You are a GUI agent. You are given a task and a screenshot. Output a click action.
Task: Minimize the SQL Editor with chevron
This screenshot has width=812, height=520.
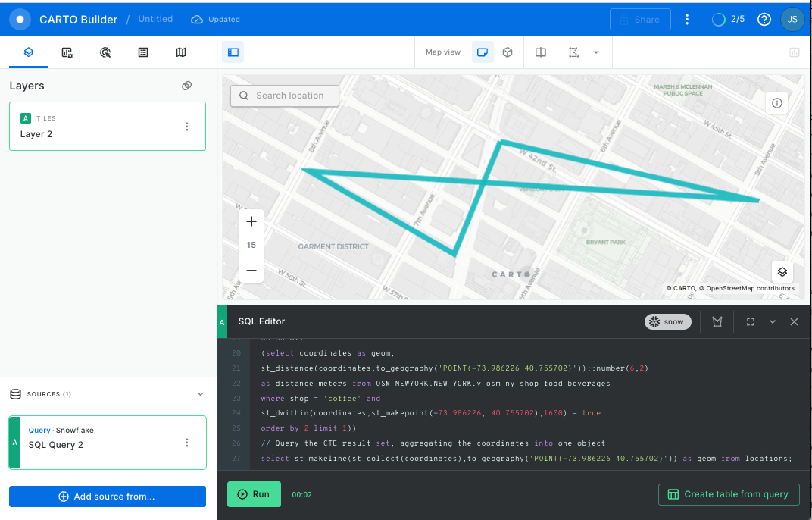click(773, 322)
